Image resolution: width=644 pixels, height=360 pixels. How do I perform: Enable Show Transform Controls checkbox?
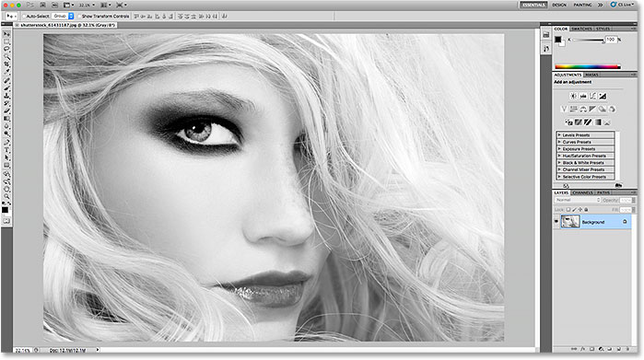(x=79, y=16)
